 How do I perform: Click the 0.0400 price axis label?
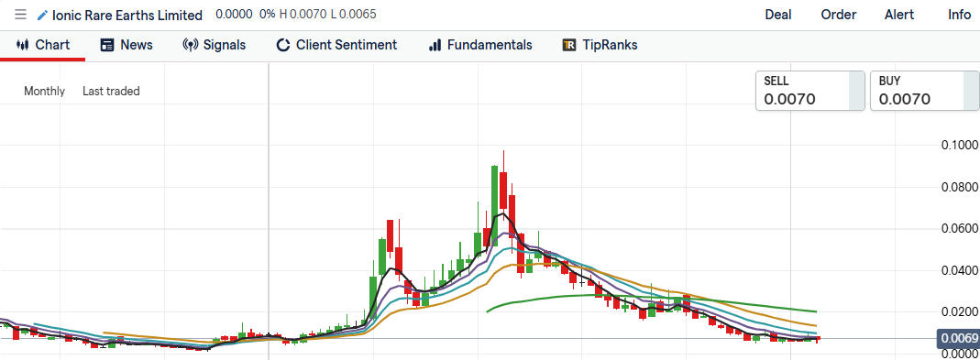pos(960,270)
